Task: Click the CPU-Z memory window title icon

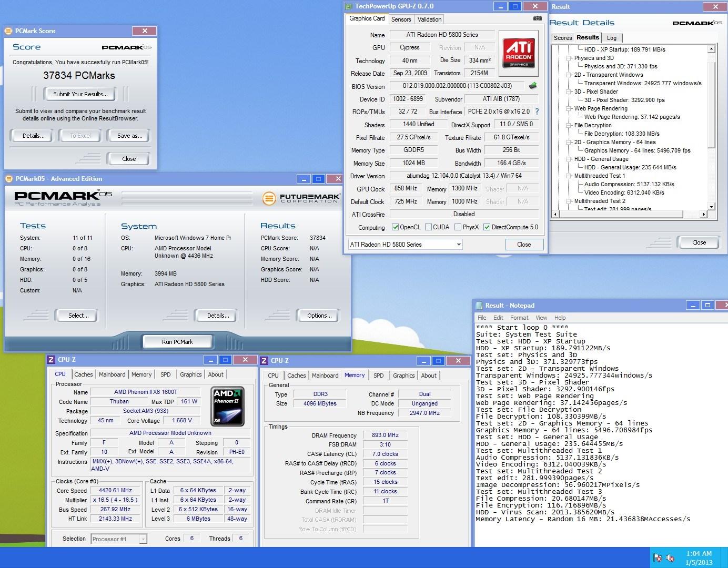Action: 264,361
